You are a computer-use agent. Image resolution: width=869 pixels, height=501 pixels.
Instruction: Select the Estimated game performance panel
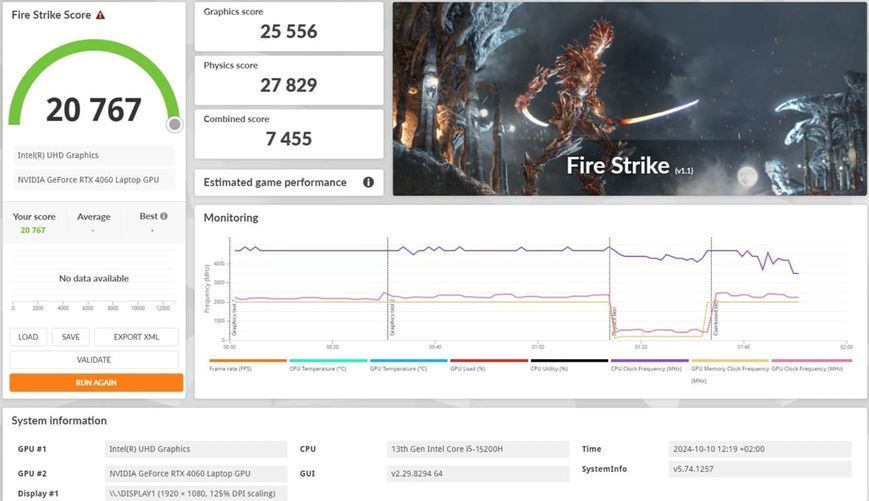(x=289, y=182)
